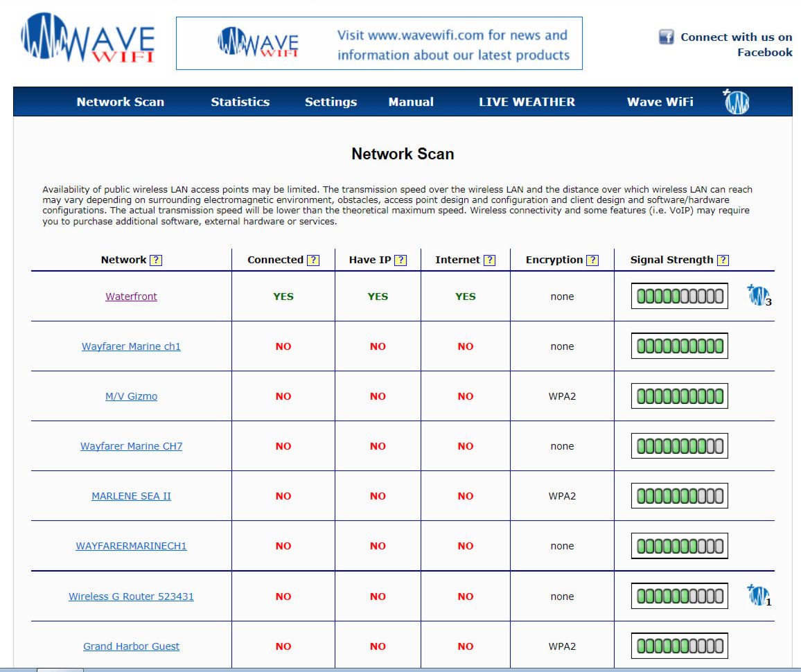
Task: Open help icon beside Signal Strength column
Action: pyautogui.click(x=723, y=260)
